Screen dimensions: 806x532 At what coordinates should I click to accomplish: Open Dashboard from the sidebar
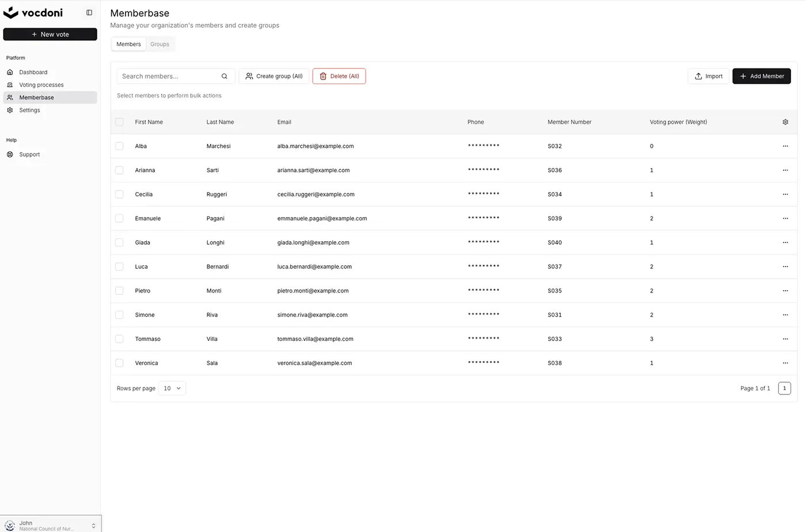(33, 72)
